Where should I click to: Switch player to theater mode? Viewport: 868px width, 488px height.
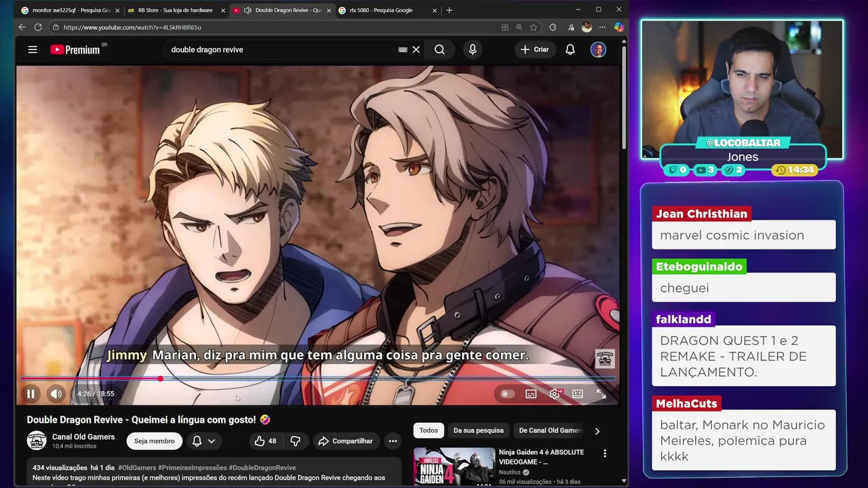pyautogui.click(x=578, y=394)
